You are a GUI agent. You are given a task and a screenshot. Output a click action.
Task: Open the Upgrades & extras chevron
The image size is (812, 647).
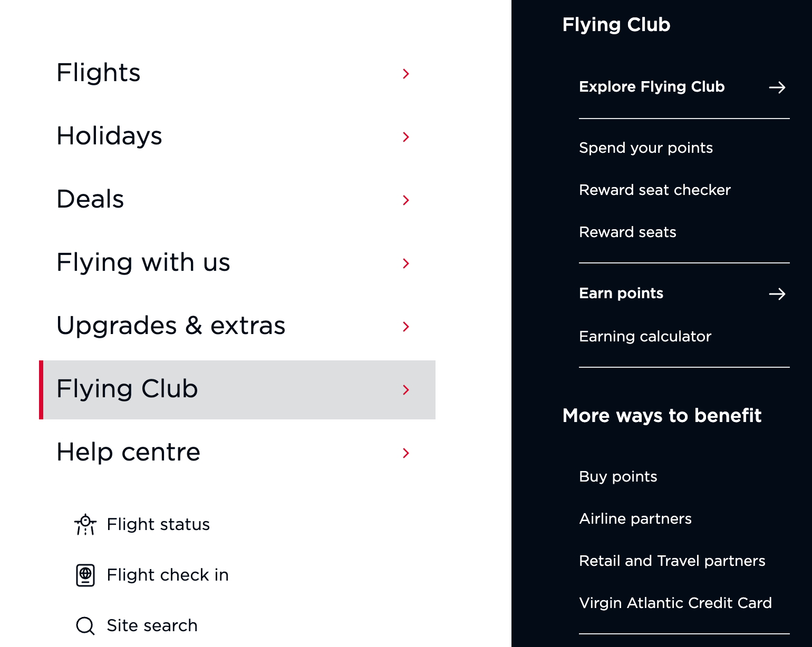406,327
